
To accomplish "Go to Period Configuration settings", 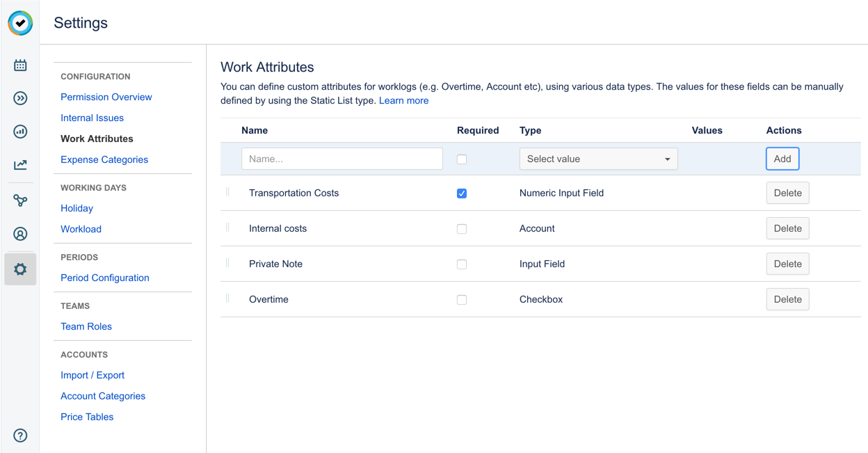I will (104, 278).
